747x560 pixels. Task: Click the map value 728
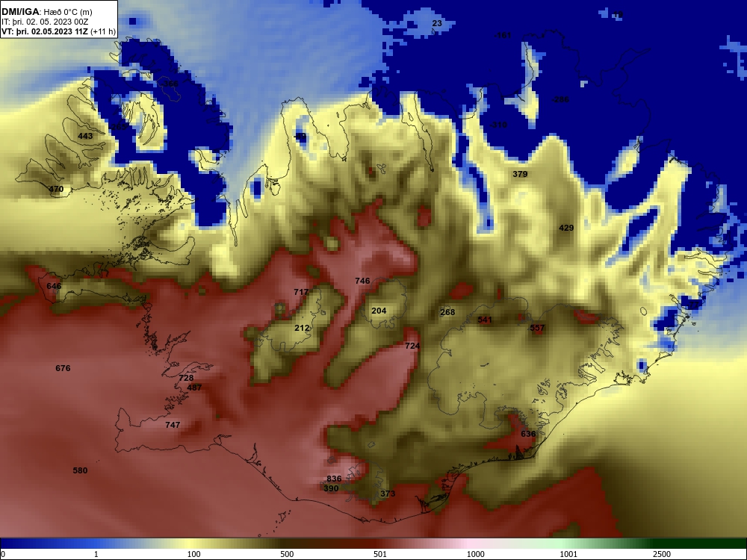(186, 378)
